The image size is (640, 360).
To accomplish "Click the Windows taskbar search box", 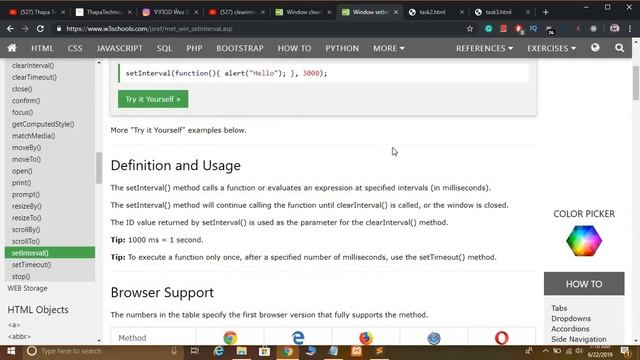I will [x=102, y=351].
